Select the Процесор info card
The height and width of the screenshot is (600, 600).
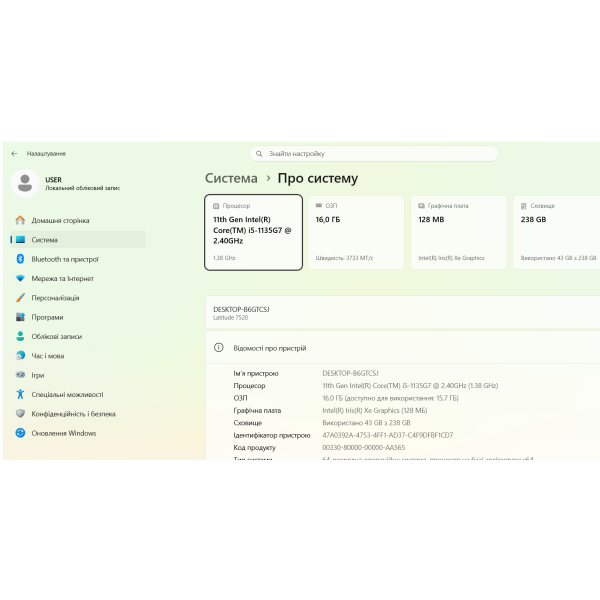pos(253,232)
